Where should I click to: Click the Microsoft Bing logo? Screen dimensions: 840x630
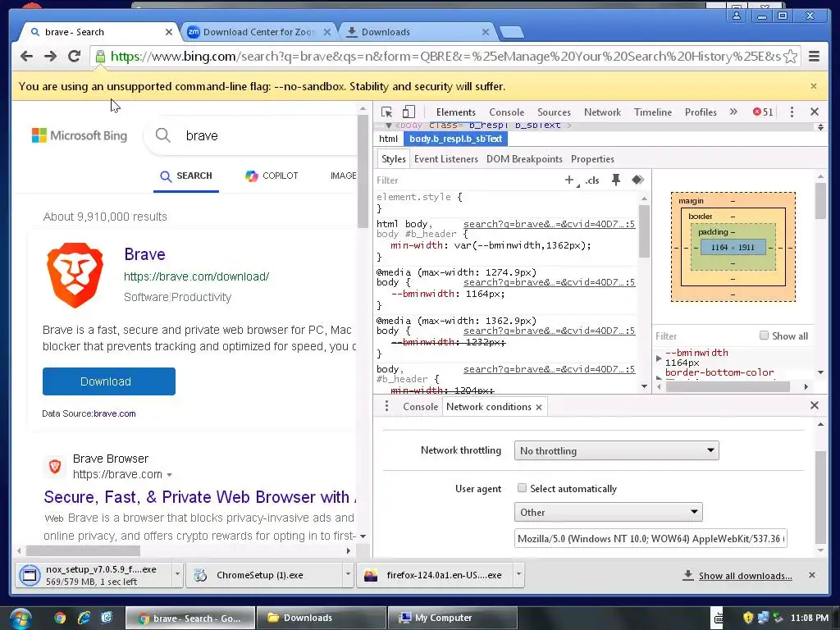click(80, 135)
